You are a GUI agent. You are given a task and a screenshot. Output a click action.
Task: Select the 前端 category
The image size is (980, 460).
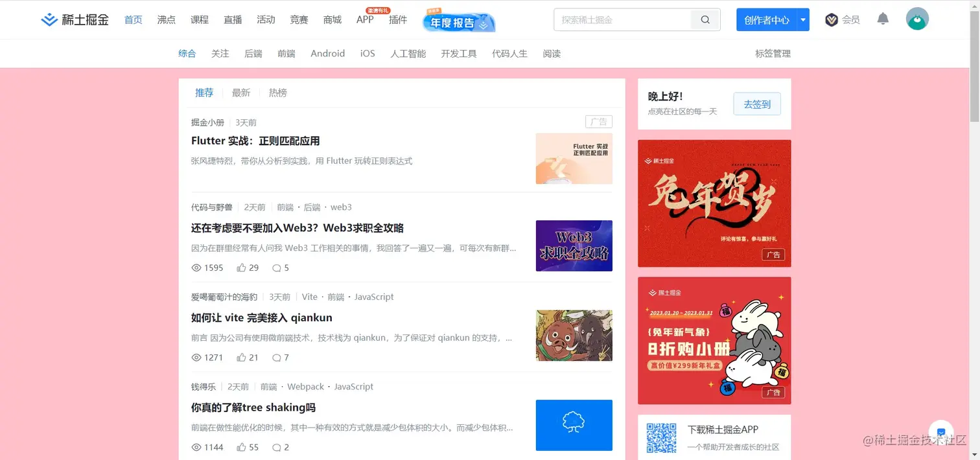(x=286, y=53)
